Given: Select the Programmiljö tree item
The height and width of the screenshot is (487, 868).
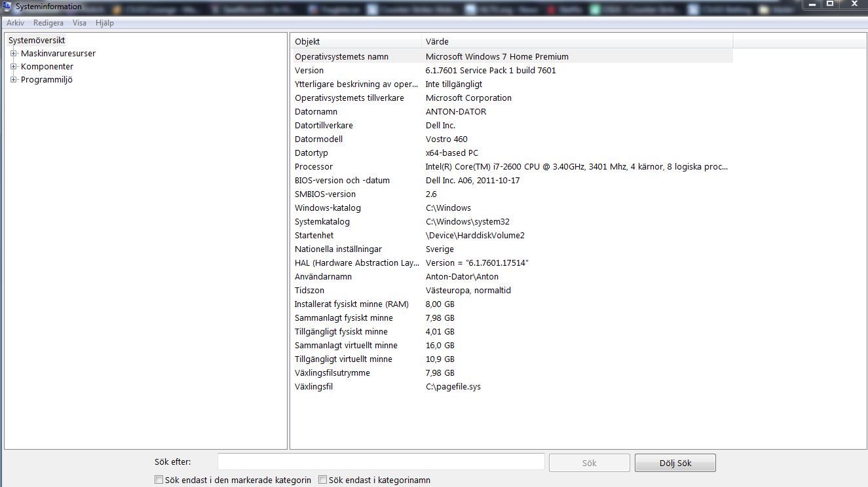Looking at the screenshot, I should click(x=47, y=80).
